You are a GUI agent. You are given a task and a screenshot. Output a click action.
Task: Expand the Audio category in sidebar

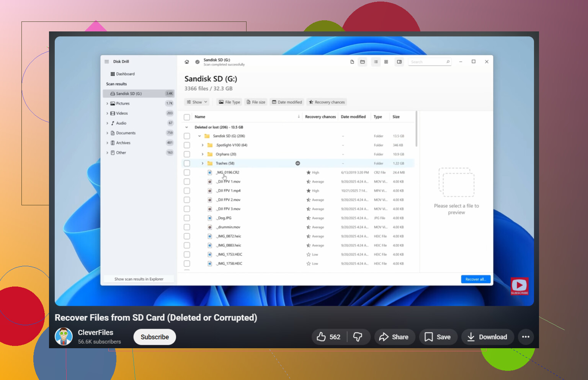click(x=107, y=123)
